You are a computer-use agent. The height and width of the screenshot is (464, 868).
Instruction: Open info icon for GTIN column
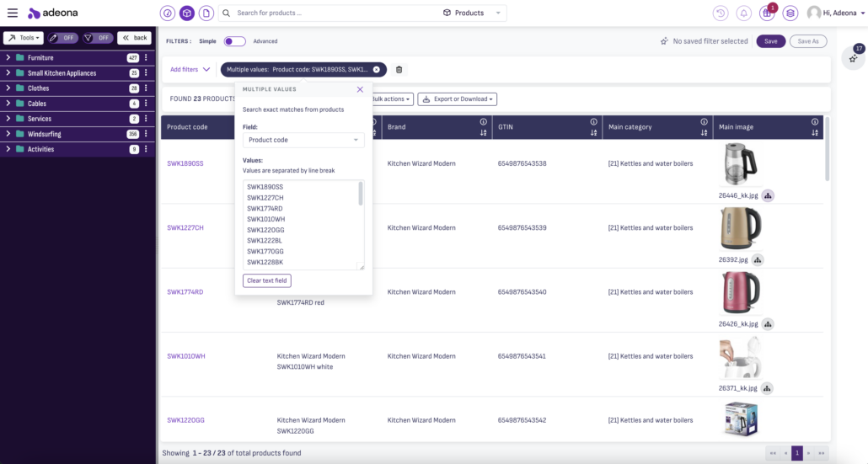(x=593, y=121)
